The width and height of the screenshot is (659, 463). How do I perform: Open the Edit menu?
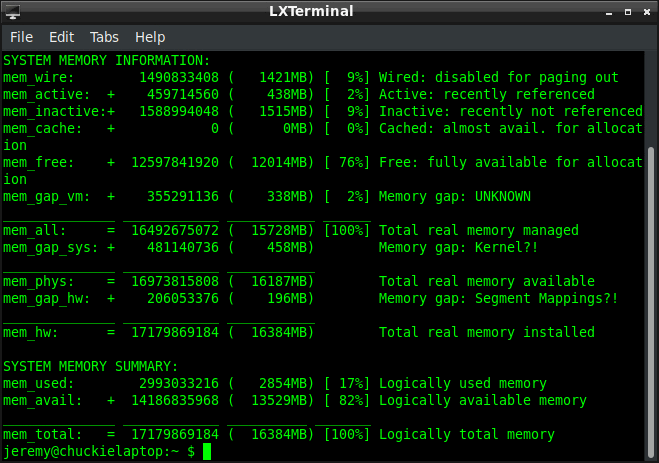[x=61, y=37]
